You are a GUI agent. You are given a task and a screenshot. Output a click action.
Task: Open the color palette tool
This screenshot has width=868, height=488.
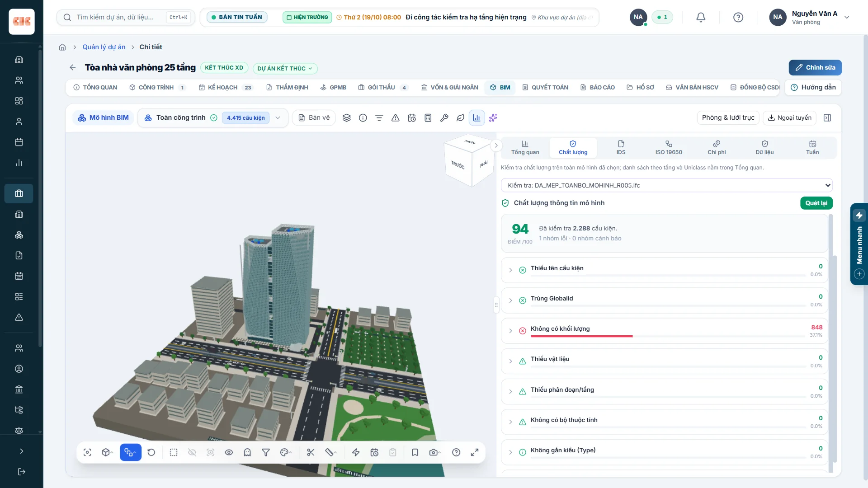(285, 452)
